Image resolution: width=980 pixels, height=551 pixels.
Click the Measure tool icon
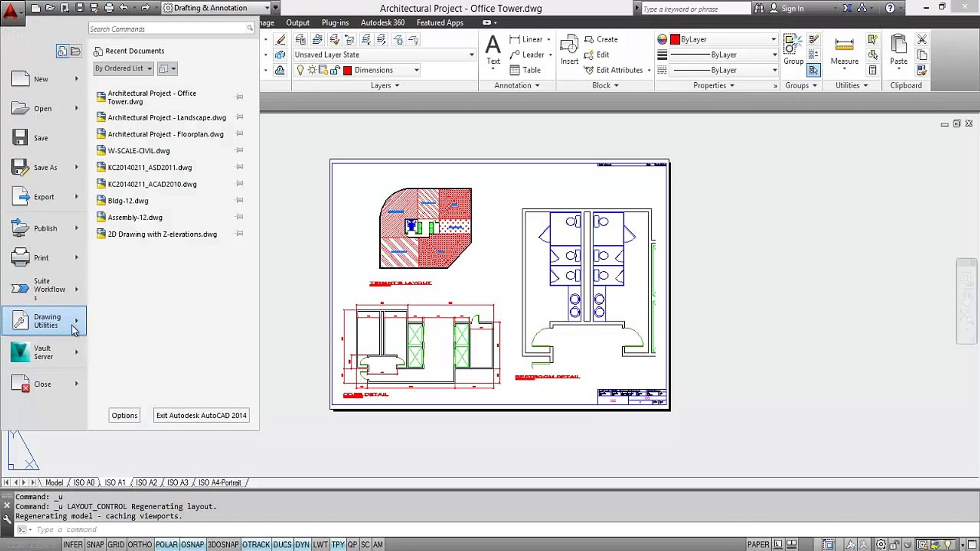844,45
